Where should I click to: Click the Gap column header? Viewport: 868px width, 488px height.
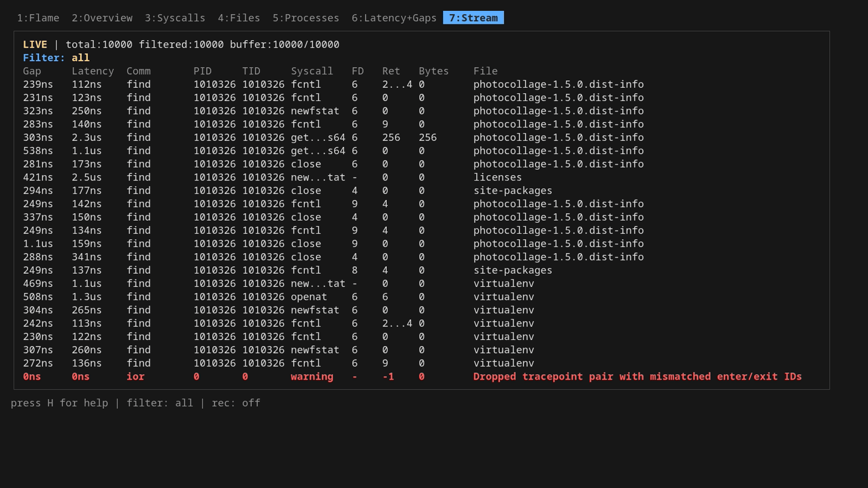32,71
